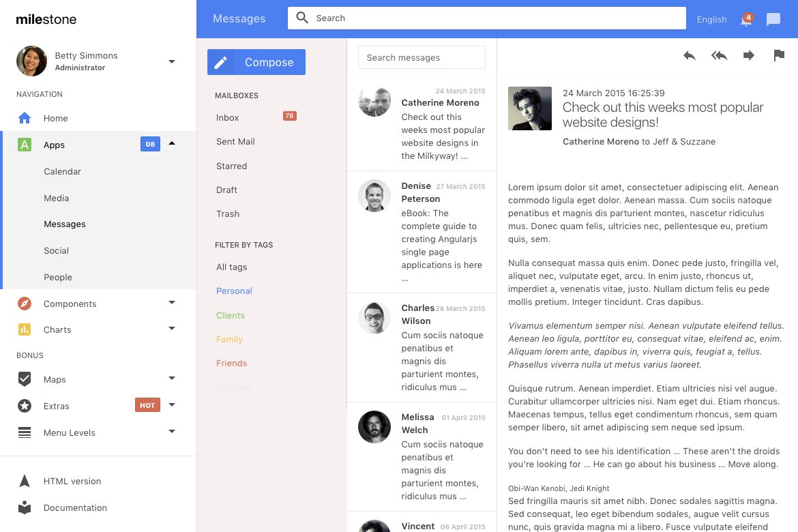
Task: Open Charles Wilson's message
Action: click(x=422, y=348)
